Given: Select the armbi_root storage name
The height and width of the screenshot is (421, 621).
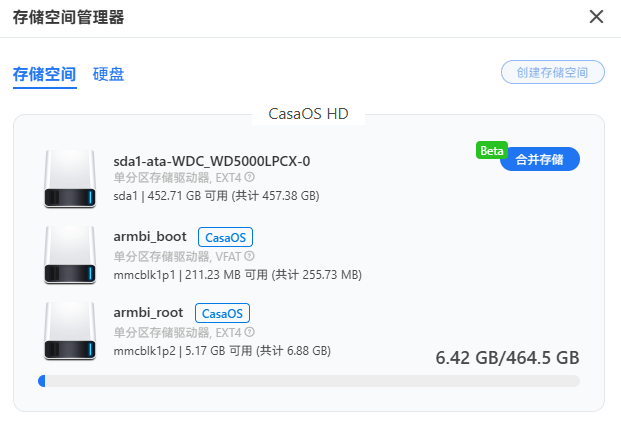Looking at the screenshot, I should click(148, 313).
